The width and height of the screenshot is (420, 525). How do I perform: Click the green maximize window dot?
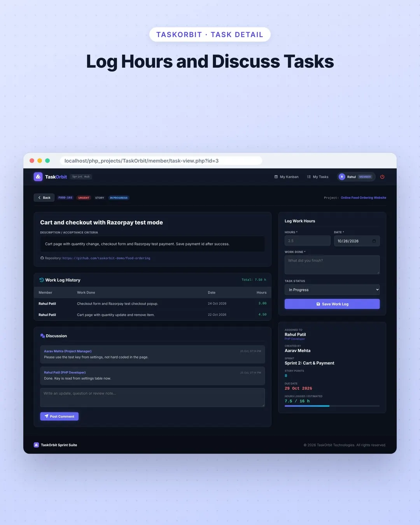pos(47,161)
